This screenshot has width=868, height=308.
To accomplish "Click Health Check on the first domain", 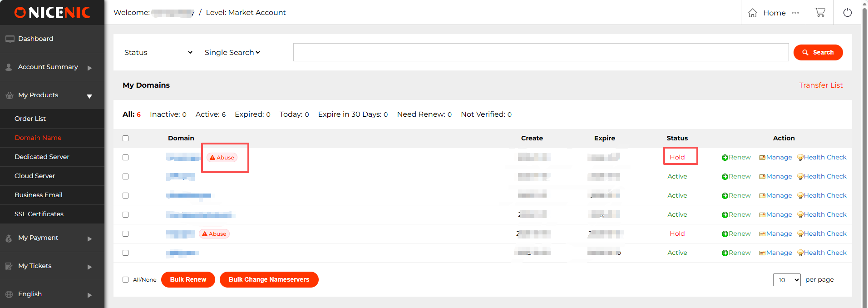I will point(822,158).
